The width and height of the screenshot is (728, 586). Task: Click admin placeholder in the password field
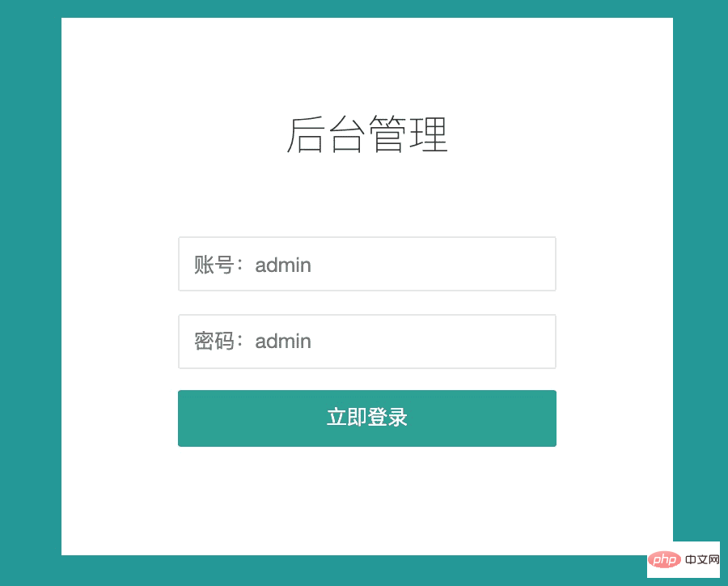283,342
